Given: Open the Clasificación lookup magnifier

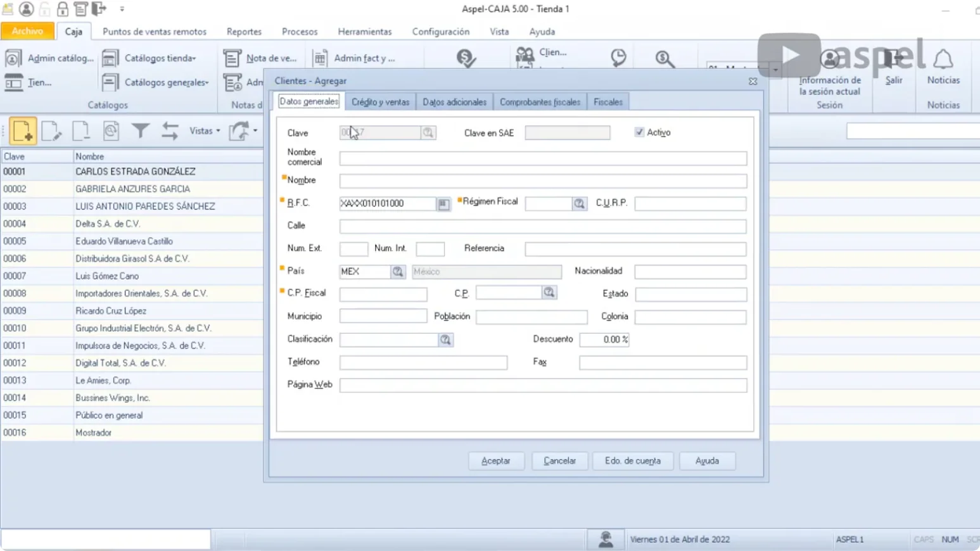Looking at the screenshot, I should [x=445, y=340].
